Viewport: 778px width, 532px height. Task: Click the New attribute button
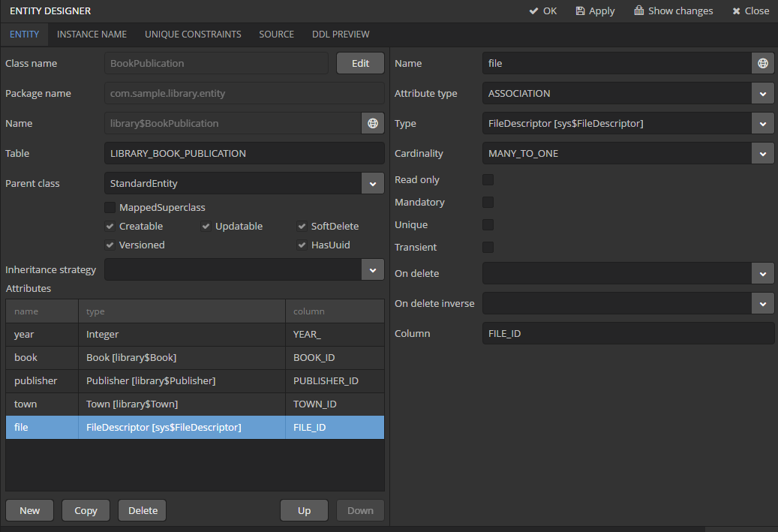pos(30,510)
